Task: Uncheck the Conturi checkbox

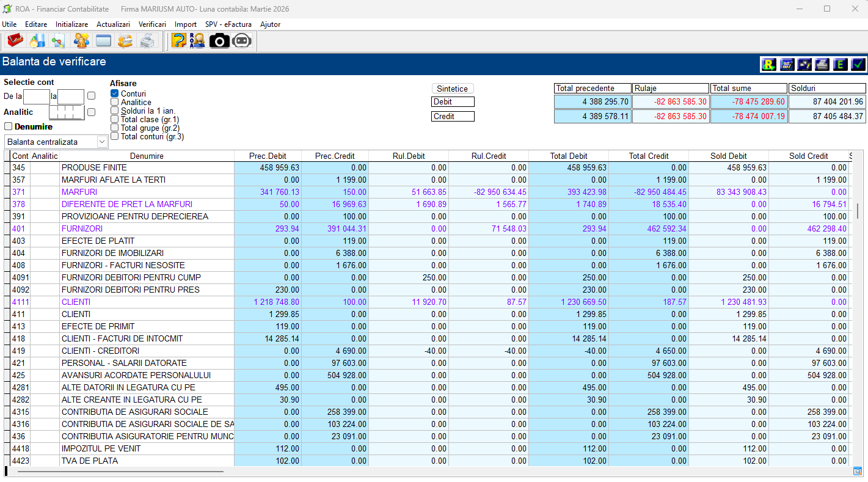Action: click(114, 93)
